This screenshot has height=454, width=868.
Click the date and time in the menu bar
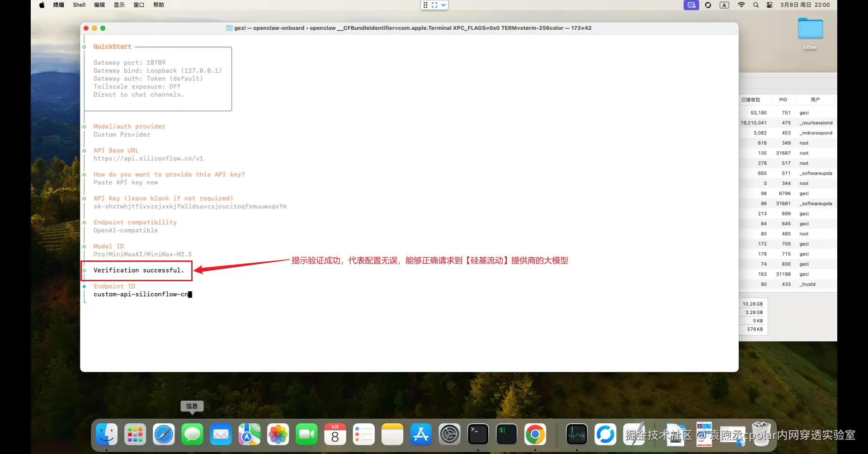805,5
